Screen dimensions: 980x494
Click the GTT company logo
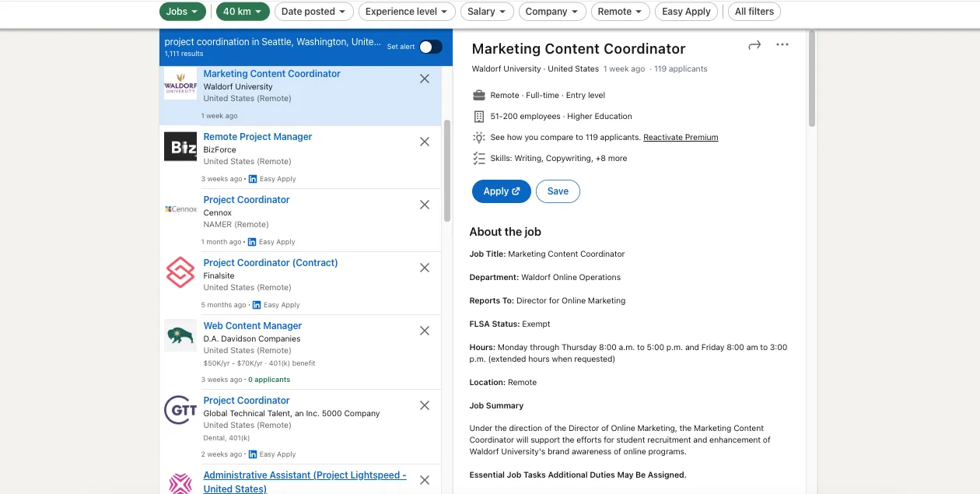[x=180, y=410]
